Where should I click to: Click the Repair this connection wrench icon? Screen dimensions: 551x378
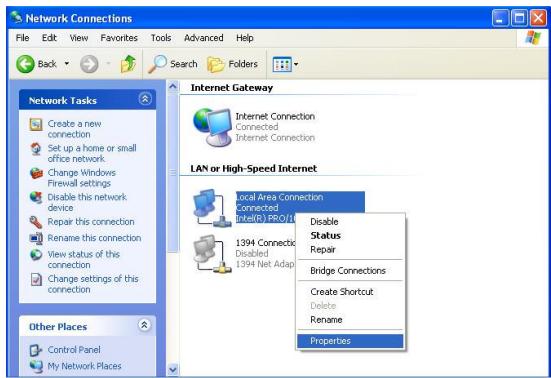coord(36,222)
